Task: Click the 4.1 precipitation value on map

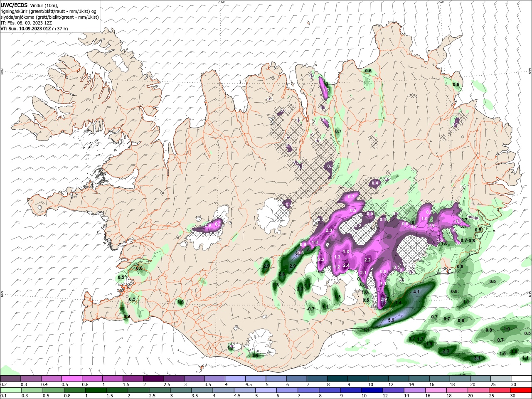Action: point(416,292)
